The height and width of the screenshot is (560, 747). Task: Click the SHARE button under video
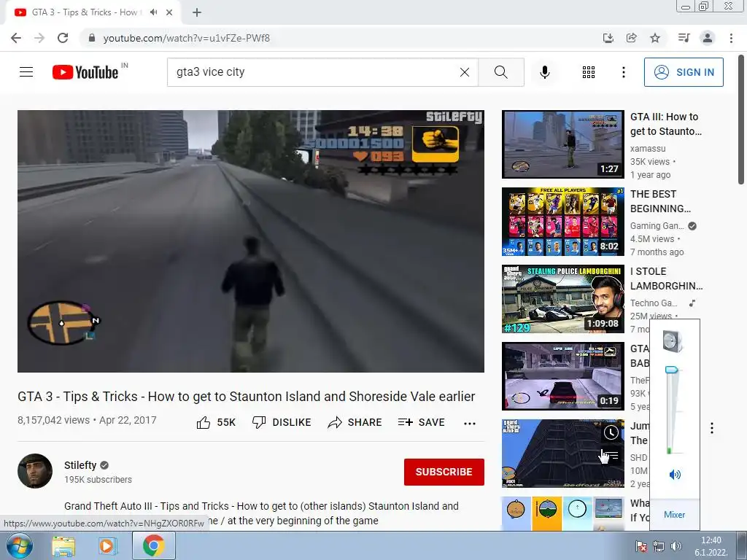[x=355, y=422]
